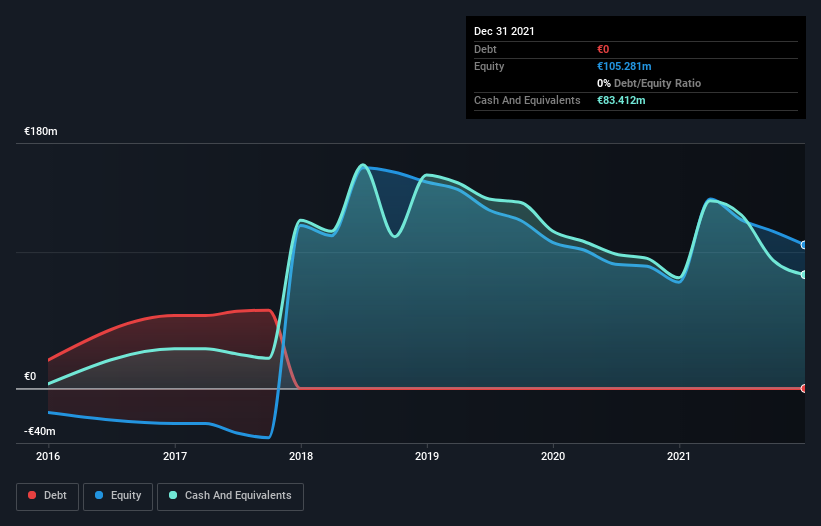The height and width of the screenshot is (526, 821).
Task: Toggle the Debt legend button
Action: coord(48,496)
